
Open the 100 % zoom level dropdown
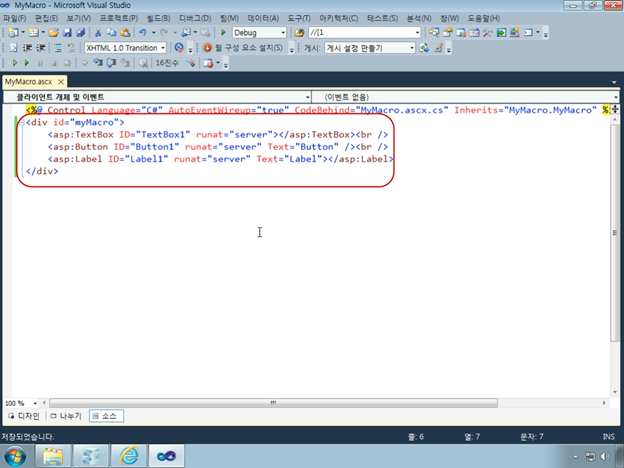(21, 403)
